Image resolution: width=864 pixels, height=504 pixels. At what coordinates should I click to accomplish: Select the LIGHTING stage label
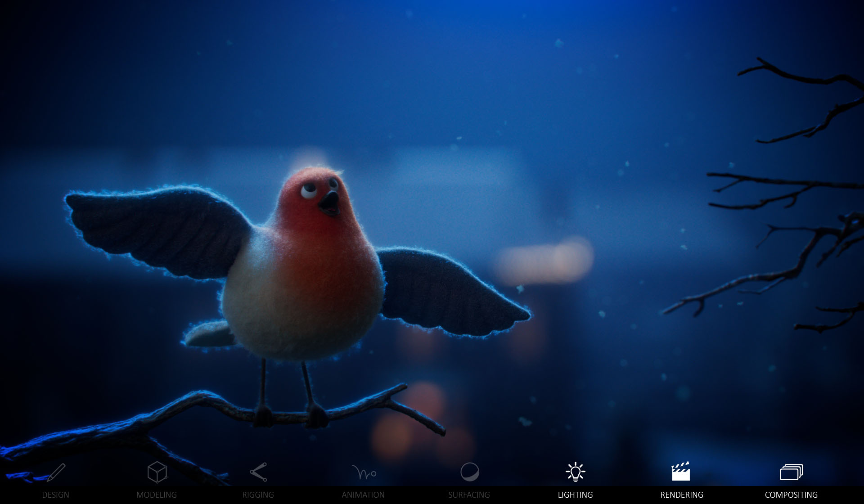575,495
